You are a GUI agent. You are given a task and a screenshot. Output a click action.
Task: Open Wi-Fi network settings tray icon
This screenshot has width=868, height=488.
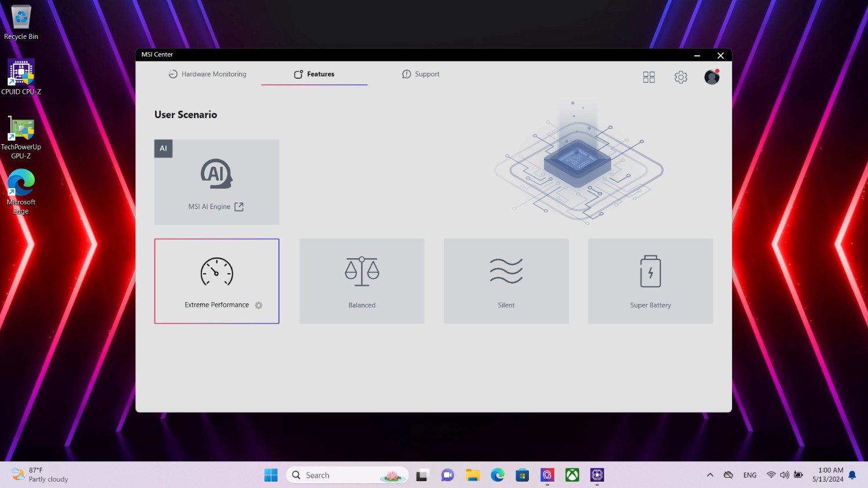pyautogui.click(x=771, y=475)
